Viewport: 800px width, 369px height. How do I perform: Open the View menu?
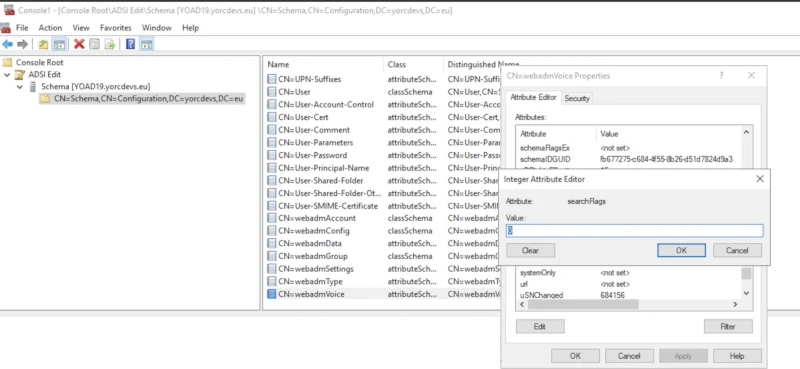81,28
